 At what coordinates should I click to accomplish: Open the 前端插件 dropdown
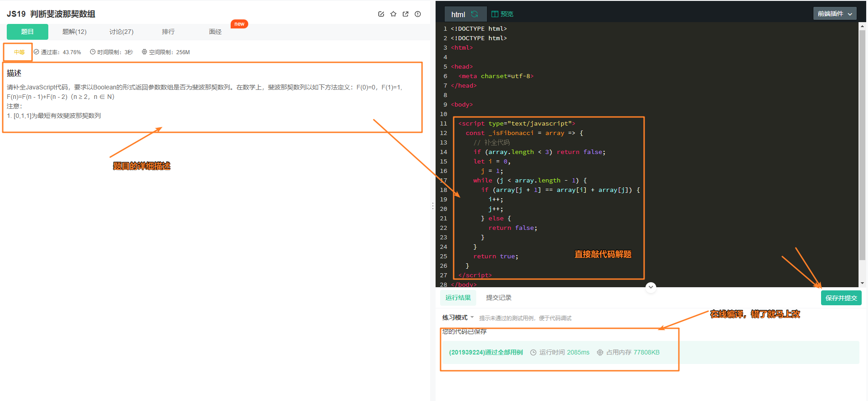(835, 14)
